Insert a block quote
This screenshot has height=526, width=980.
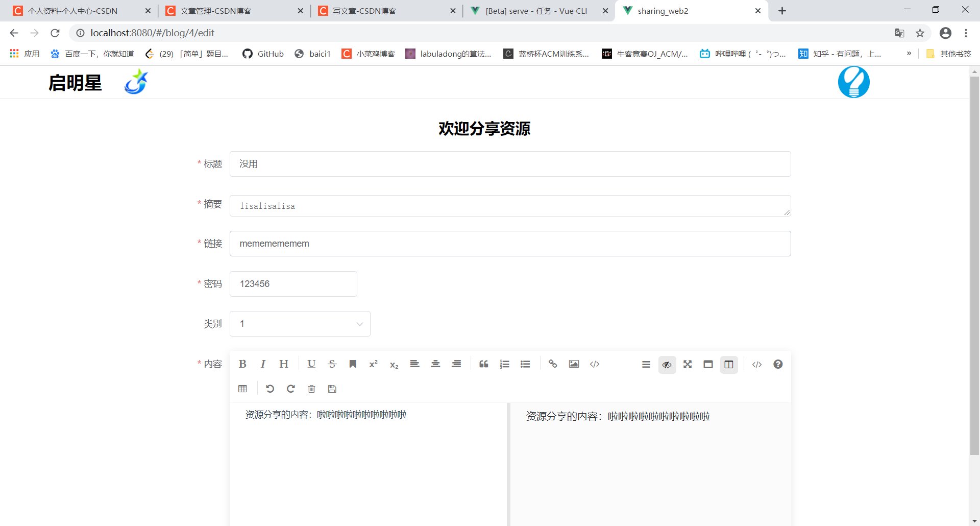coord(484,364)
